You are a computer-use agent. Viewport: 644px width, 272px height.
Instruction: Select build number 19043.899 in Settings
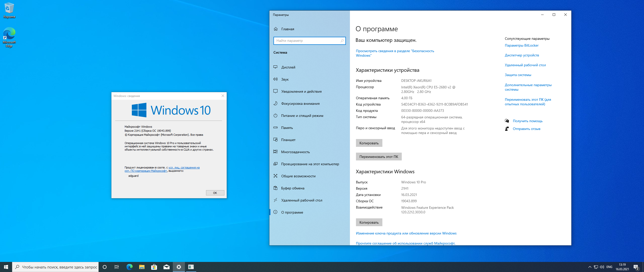point(409,201)
